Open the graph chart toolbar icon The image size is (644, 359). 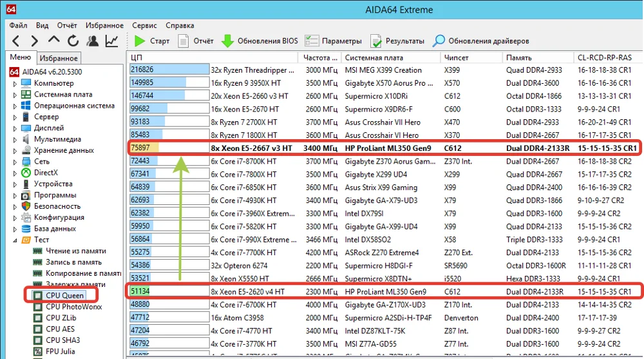(111, 41)
